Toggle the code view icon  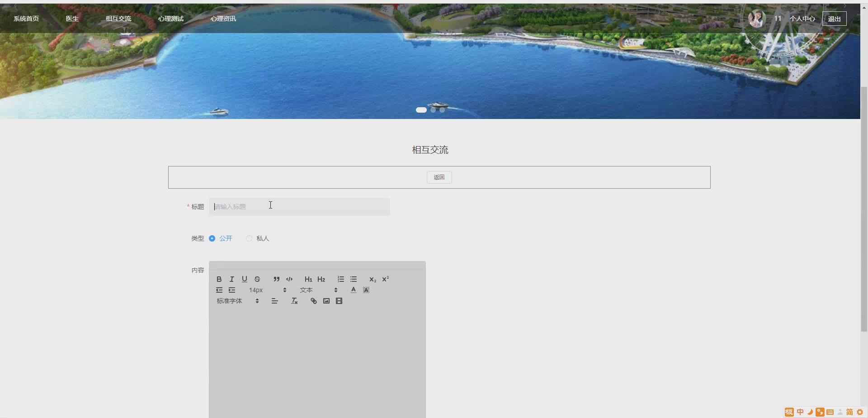(289, 279)
